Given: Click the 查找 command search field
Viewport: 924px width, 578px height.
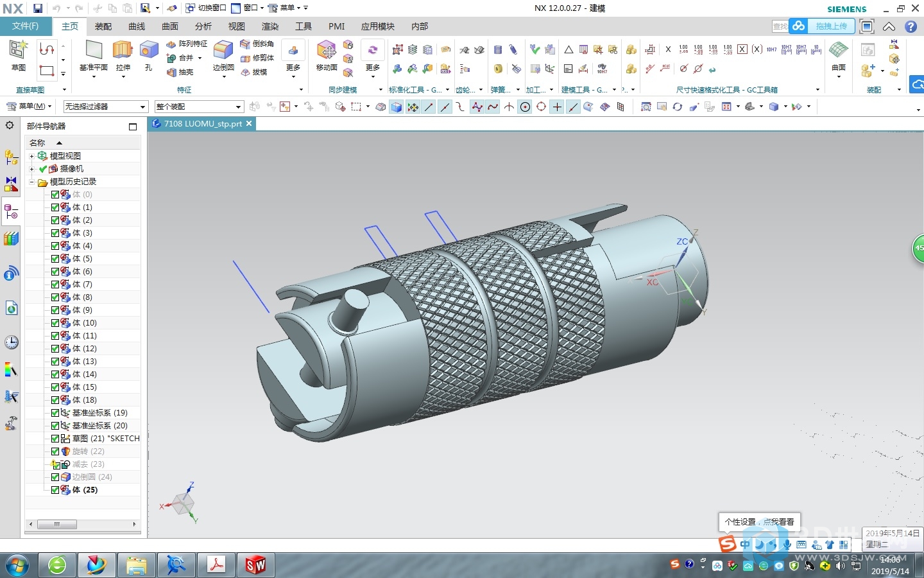Looking at the screenshot, I should click(780, 26).
